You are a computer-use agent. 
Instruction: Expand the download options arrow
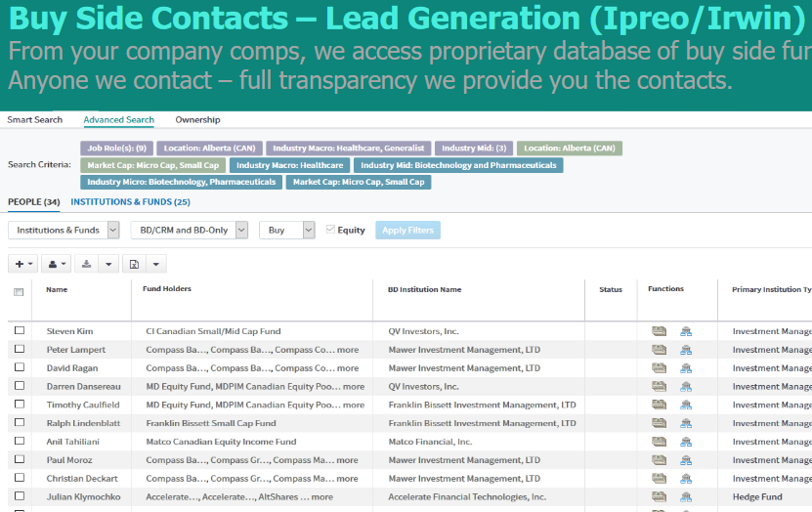point(108,264)
